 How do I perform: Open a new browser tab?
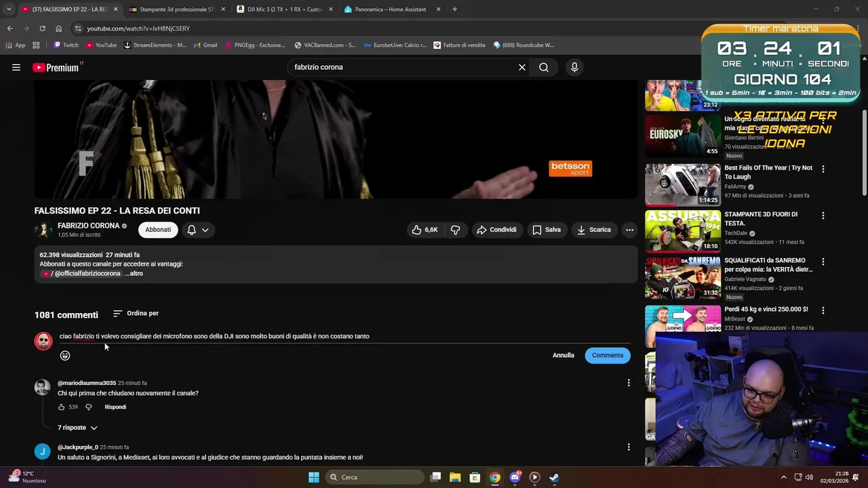(x=454, y=9)
